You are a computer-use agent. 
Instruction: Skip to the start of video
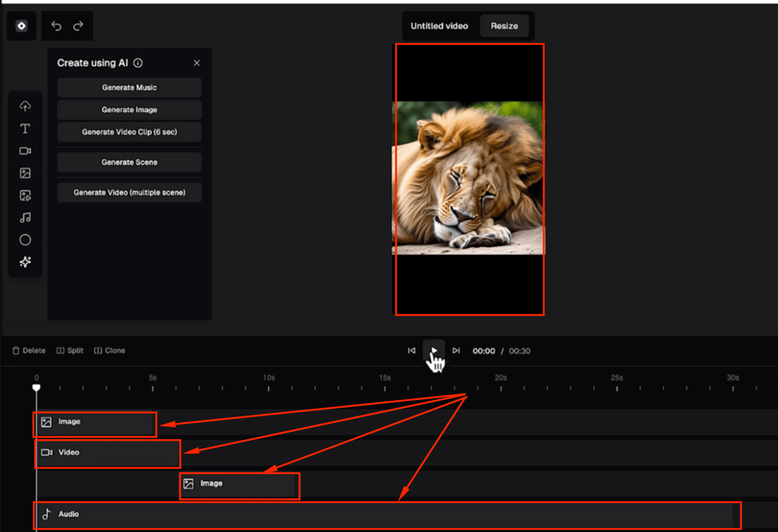[x=412, y=351]
